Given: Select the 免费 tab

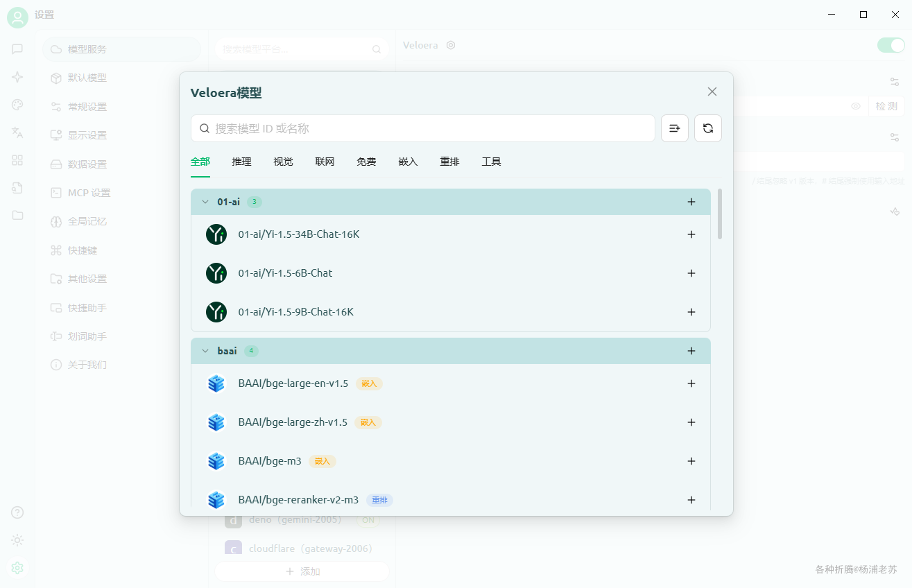Looking at the screenshot, I should tap(367, 162).
